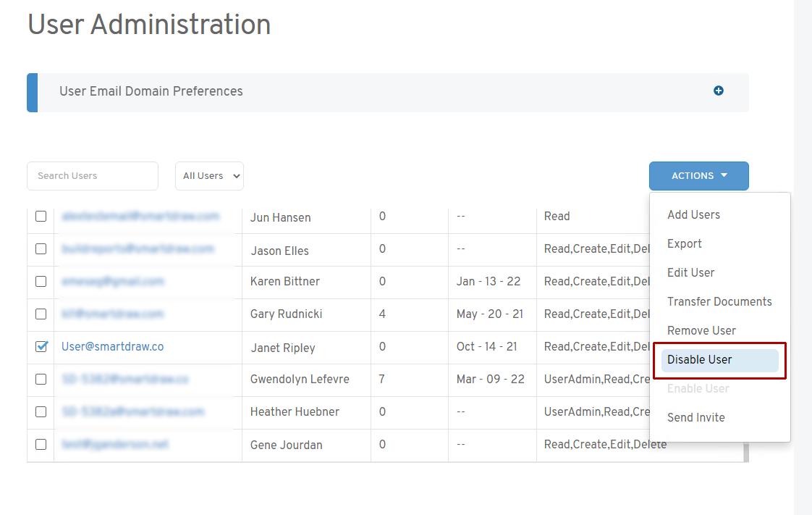The height and width of the screenshot is (515, 812).
Task: Choose Transfer Documents menu entry
Action: pos(719,301)
